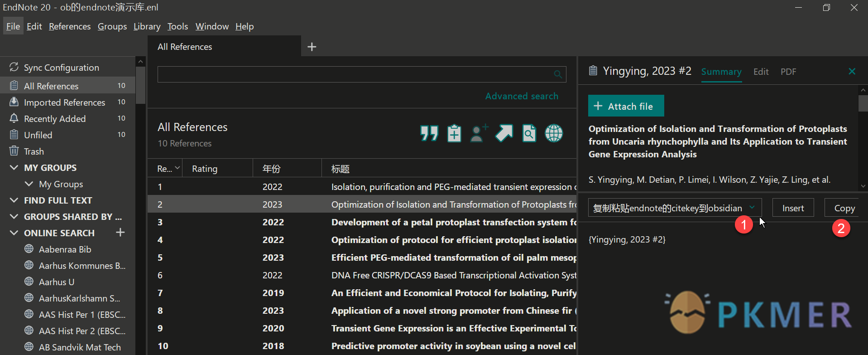Click the globe icon for Aabenraa Bib

click(x=29, y=249)
